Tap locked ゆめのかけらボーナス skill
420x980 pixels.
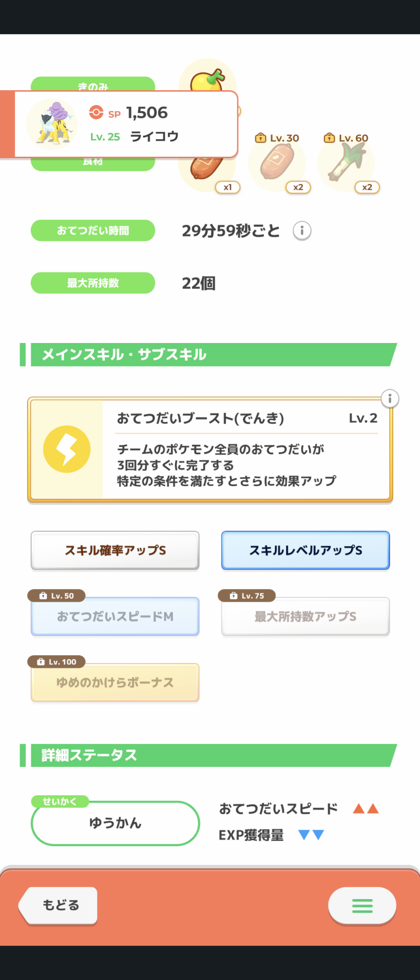click(x=115, y=682)
